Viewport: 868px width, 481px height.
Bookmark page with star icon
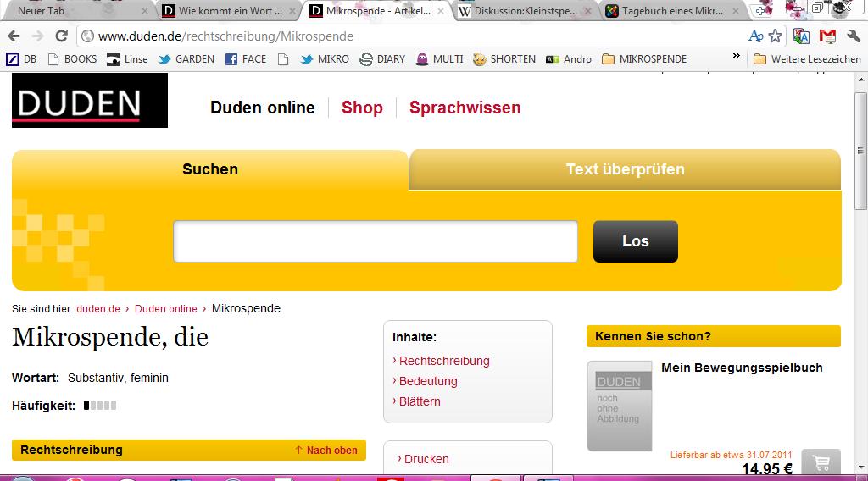775,36
